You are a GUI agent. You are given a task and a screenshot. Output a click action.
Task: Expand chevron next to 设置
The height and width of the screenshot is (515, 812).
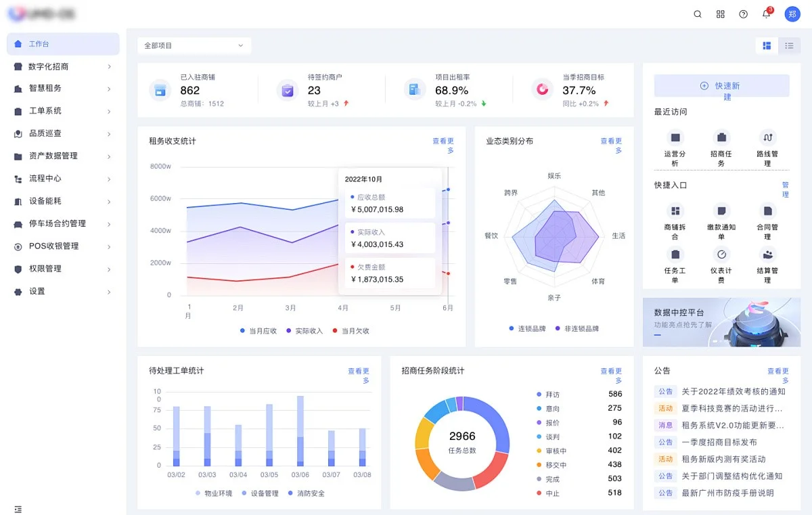(109, 292)
